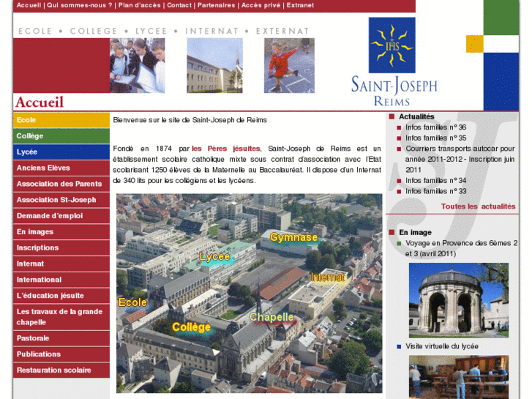Click the Gymnase label on aerial photo
Screen dimensions: 532x399
coord(294,237)
